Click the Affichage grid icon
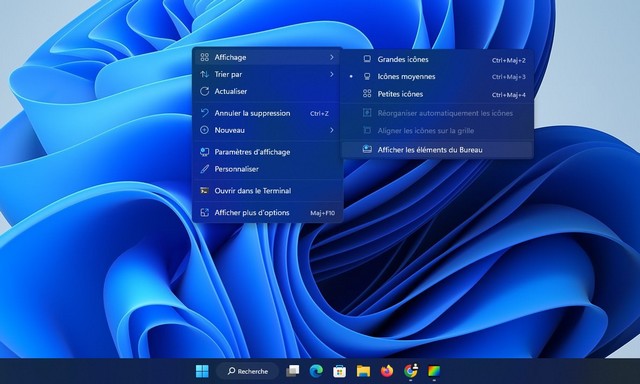 pos(204,57)
